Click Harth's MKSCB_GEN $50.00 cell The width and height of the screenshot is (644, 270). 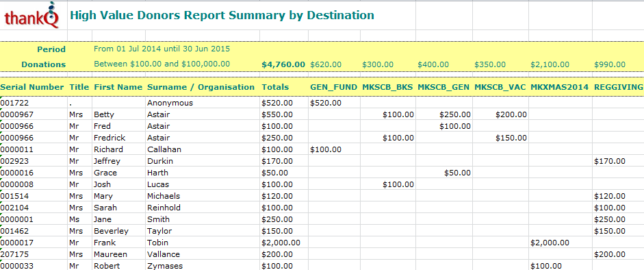[458, 173]
